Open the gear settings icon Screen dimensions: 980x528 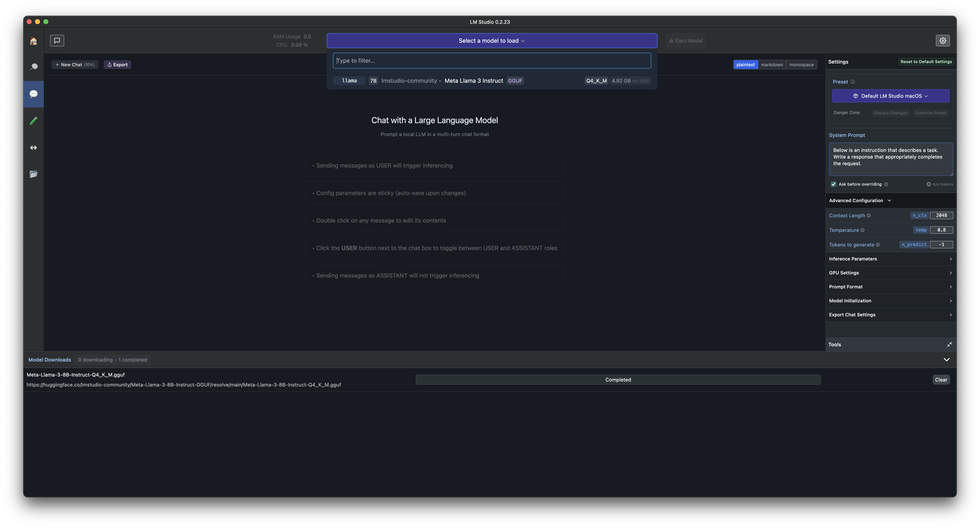[x=943, y=40]
